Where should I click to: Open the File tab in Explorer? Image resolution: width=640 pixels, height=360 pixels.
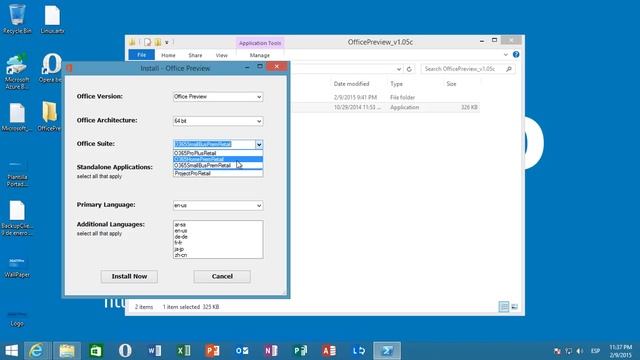[x=142, y=55]
